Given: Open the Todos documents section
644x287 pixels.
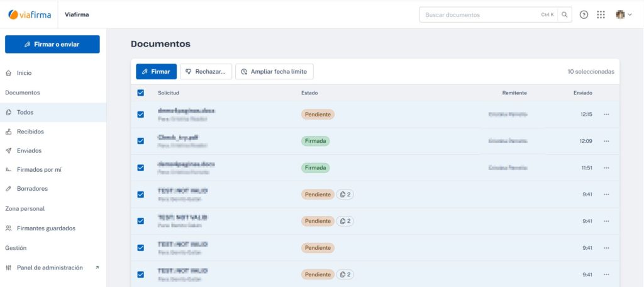Looking at the screenshot, I should pos(53,112).
